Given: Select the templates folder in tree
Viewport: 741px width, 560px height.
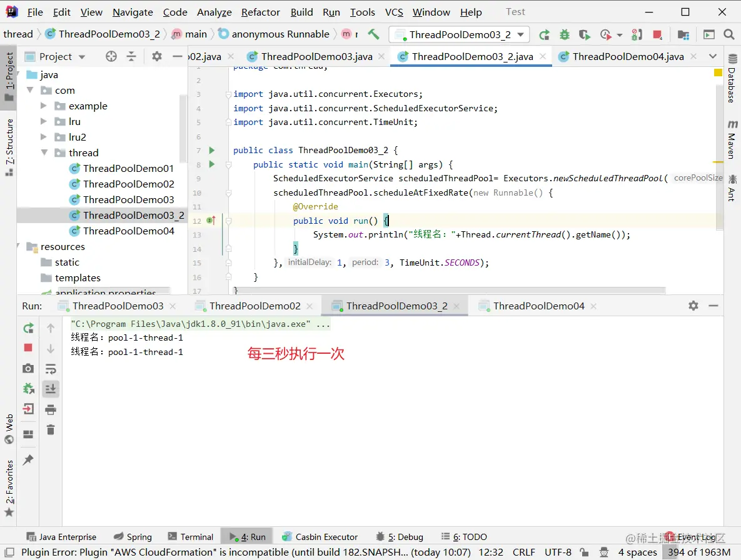Looking at the screenshot, I should click(78, 277).
